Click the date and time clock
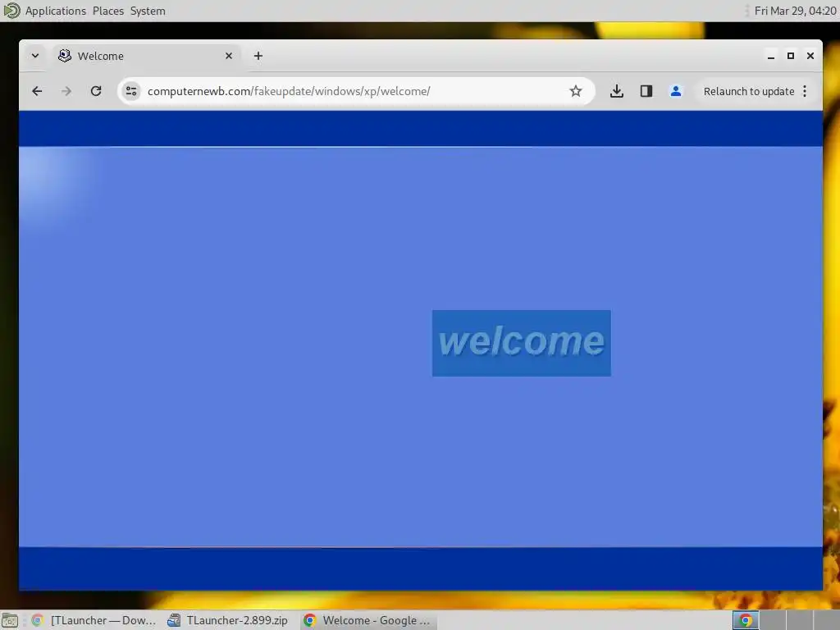The height and width of the screenshot is (630, 840). tap(795, 11)
